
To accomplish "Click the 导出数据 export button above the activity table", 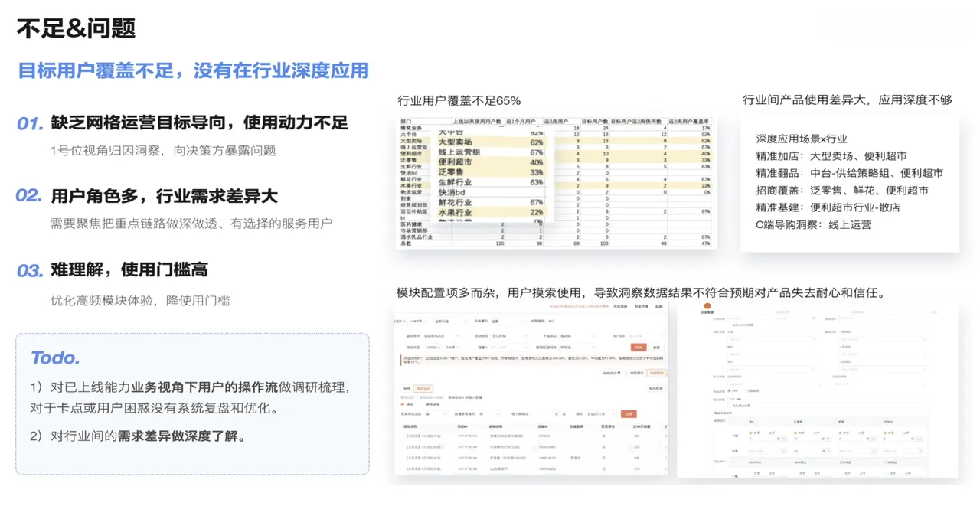I will [x=655, y=388].
